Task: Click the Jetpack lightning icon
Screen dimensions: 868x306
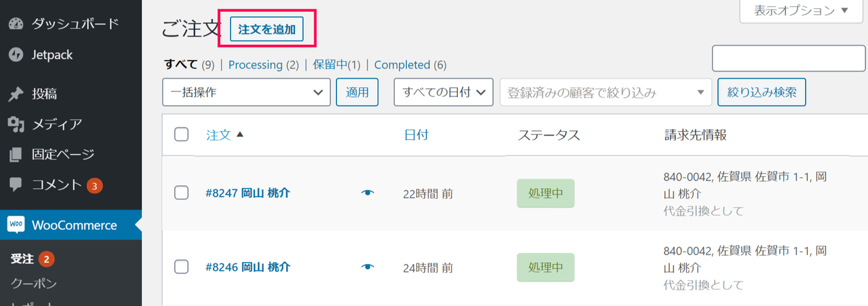Action: [16, 55]
